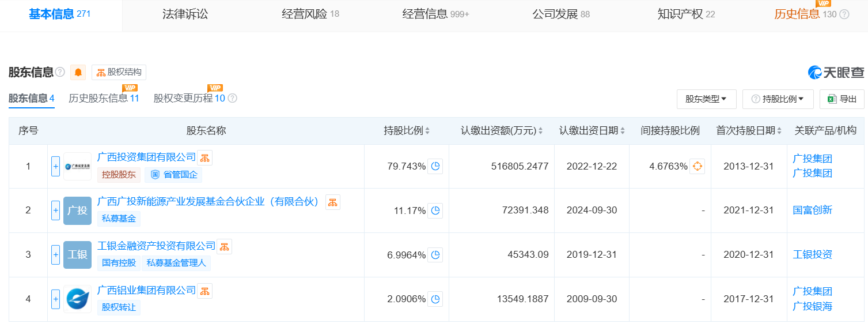Switch to 经营风险 tab
The height and width of the screenshot is (327, 868).
click(310, 14)
